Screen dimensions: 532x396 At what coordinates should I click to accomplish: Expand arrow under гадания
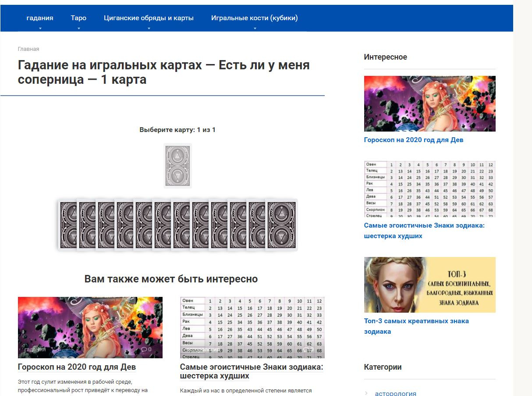click(40, 29)
